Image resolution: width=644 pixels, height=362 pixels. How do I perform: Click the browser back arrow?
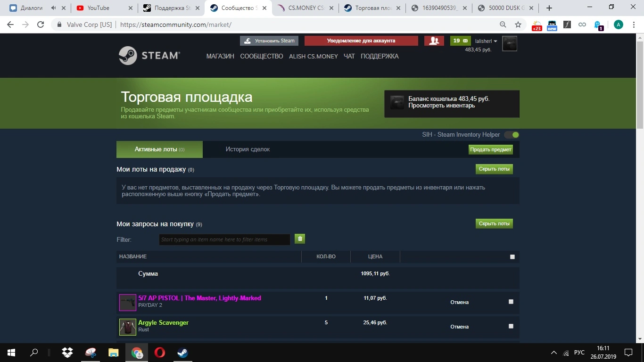pos(10,25)
